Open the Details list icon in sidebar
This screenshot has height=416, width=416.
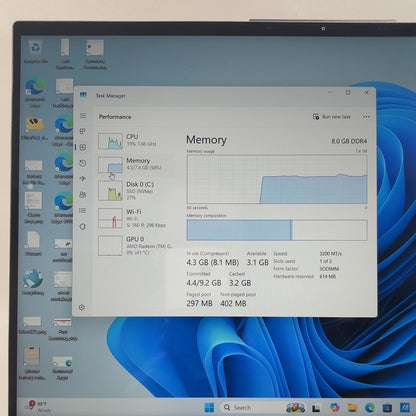point(82,210)
